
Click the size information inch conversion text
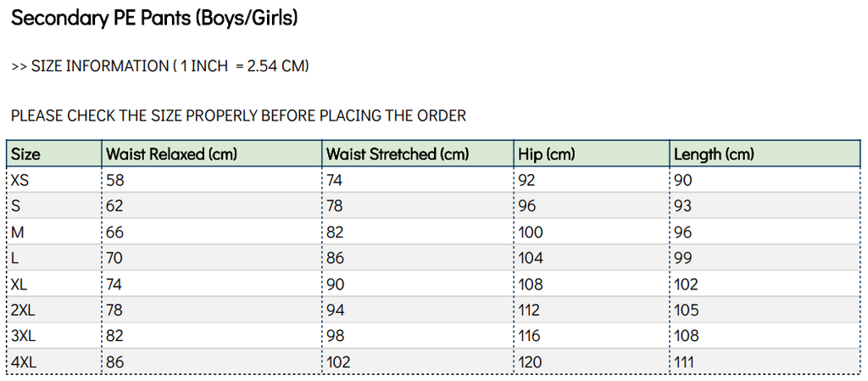[159, 66]
